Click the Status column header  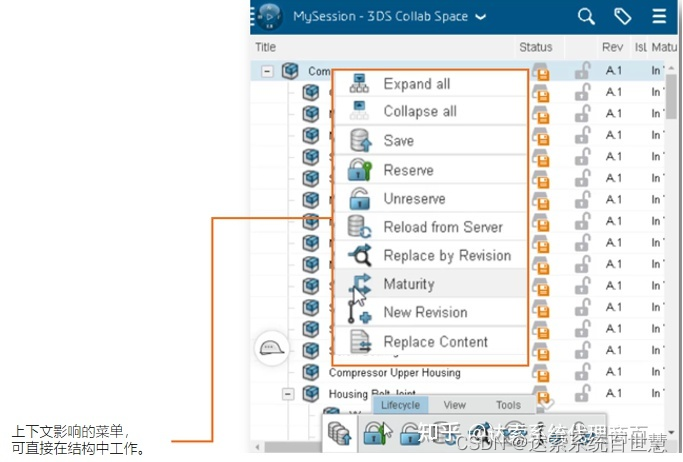[x=536, y=47]
